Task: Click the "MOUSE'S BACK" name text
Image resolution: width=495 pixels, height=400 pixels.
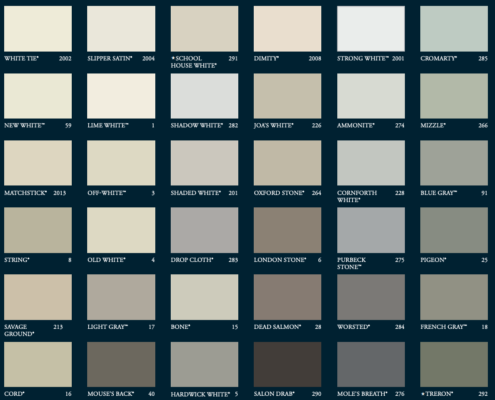Action: pos(110,394)
